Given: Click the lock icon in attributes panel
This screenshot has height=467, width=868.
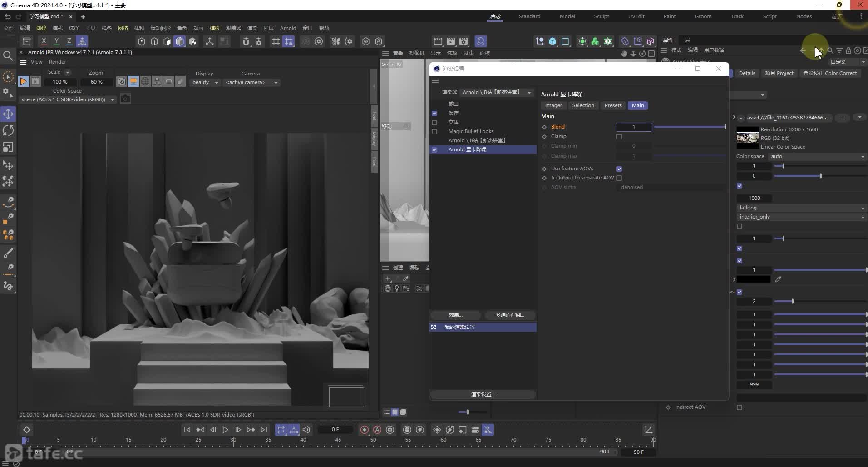Looking at the screenshot, I should coord(848,50).
